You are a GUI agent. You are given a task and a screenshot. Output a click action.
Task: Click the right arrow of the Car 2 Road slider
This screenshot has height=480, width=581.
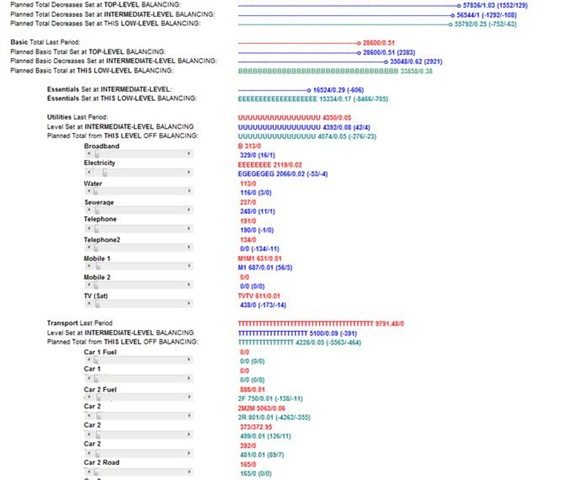189,472
